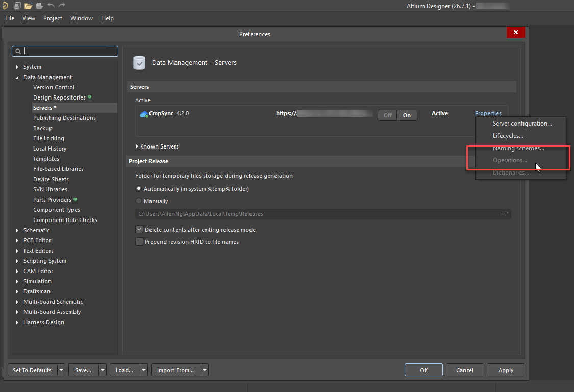Select File-based Libraries in preferences tree
Image resolution: width=574 pixels, height=392 pixels.
[58, 169]
